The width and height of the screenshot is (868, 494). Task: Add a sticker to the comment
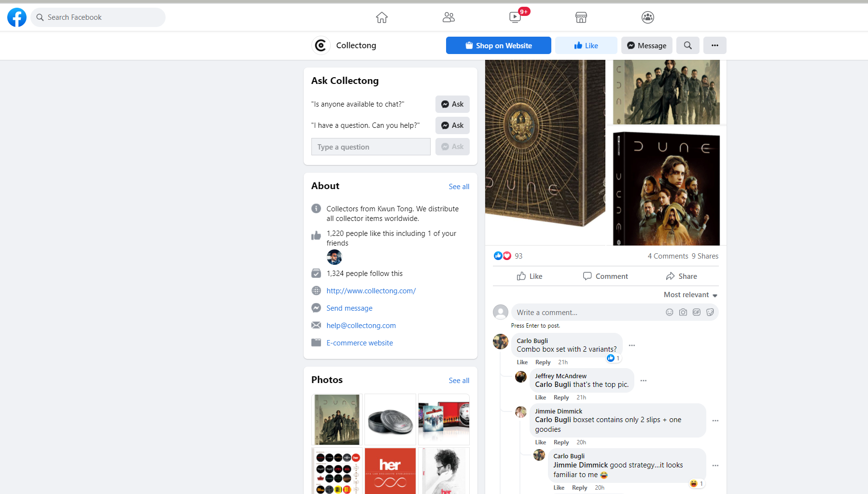[710, 312]
